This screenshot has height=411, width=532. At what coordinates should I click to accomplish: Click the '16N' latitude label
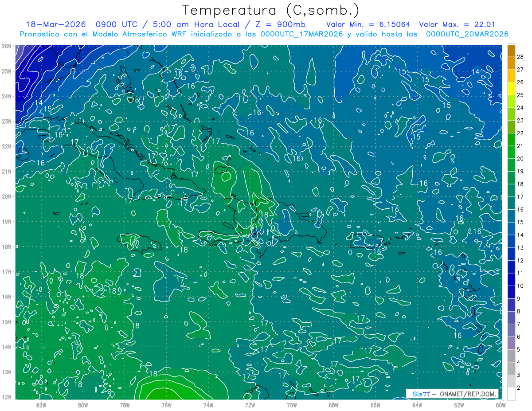7,297
